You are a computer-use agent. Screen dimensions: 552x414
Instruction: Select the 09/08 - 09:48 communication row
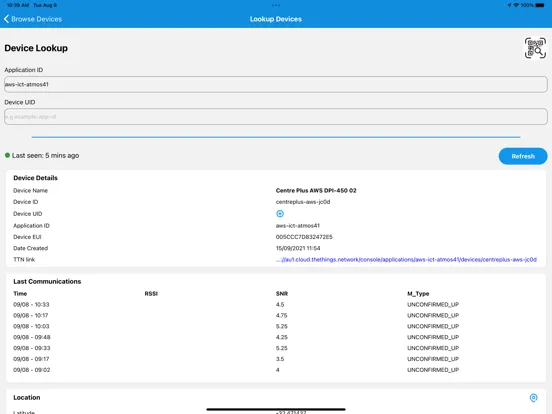pos(276,337)
